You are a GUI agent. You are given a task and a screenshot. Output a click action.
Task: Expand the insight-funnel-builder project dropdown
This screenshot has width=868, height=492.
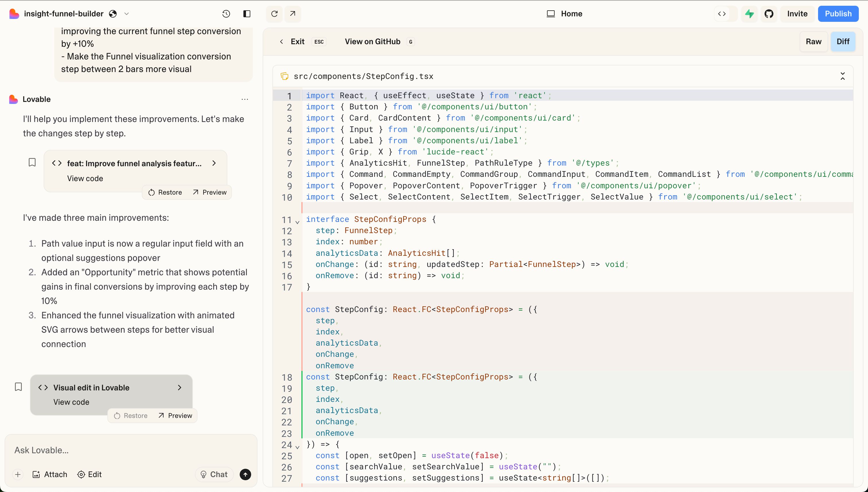127,14
